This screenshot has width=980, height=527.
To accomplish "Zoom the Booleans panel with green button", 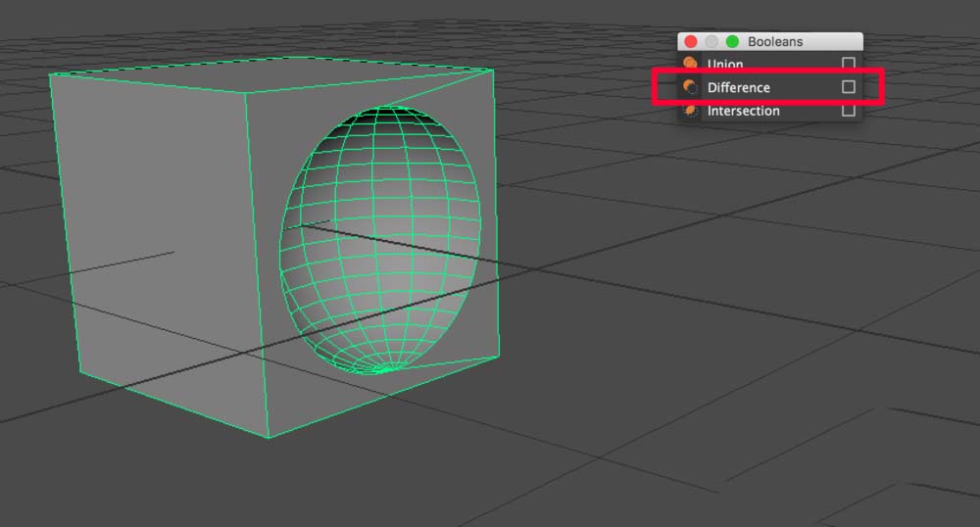I will pyautogui.click(x=732, y=41).
